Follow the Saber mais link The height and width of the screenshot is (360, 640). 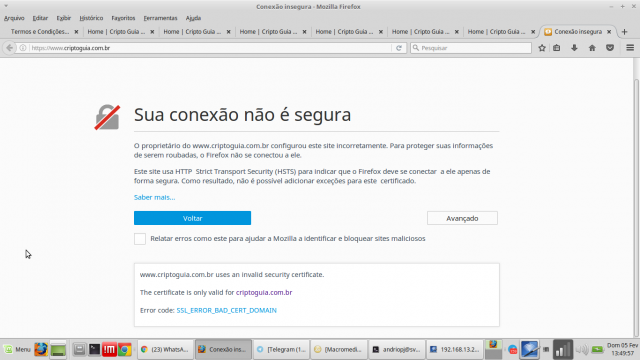pyautogui.click(x=154, y=197)
